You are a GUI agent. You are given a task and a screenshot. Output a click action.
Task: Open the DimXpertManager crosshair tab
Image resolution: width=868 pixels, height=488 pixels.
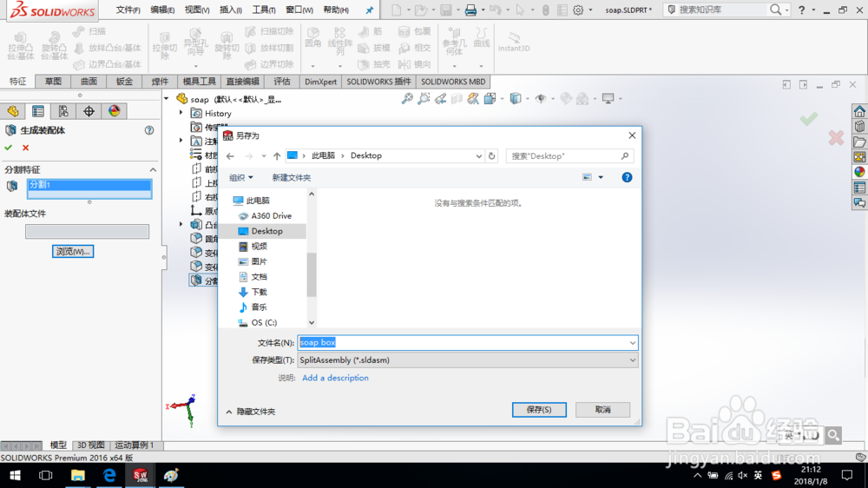(x=89, y=111)
